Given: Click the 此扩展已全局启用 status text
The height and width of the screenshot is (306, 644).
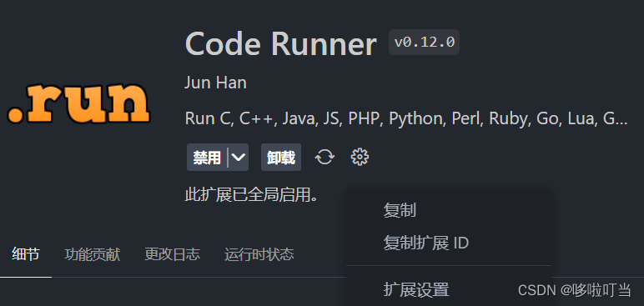Looking at the screenshot, I should 252,195.
